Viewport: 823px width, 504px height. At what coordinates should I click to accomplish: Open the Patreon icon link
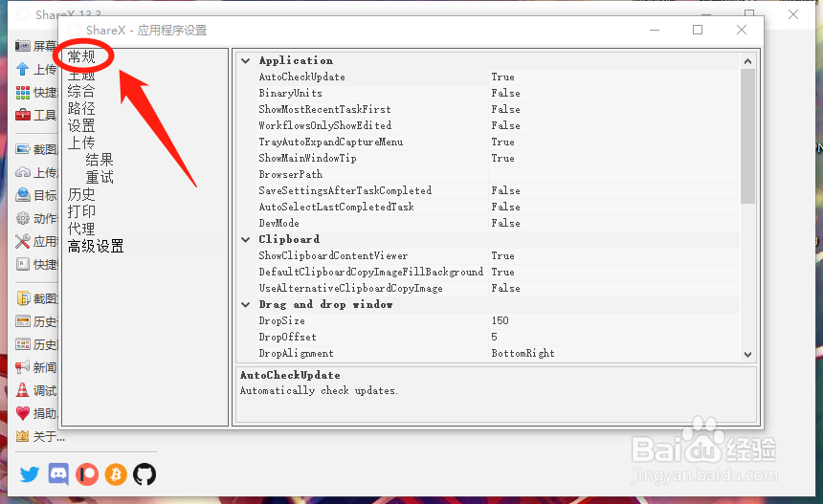click(x=87, y=474)
